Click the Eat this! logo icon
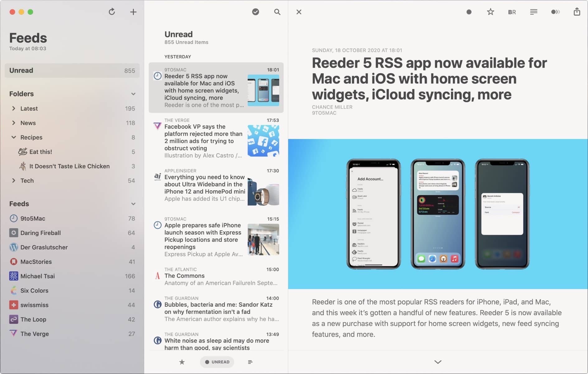The height and width of the screenshot is (374, 588). 23,151
